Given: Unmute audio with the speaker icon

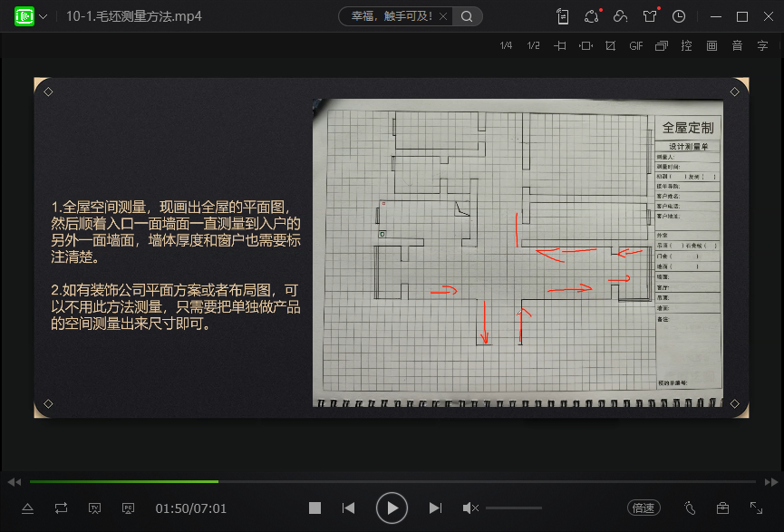Looking at the screenshot, I should pyautogui.click(x=470, y=508).
